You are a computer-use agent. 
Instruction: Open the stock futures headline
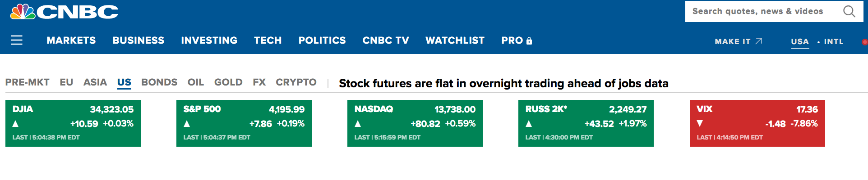tap(503, 83)
